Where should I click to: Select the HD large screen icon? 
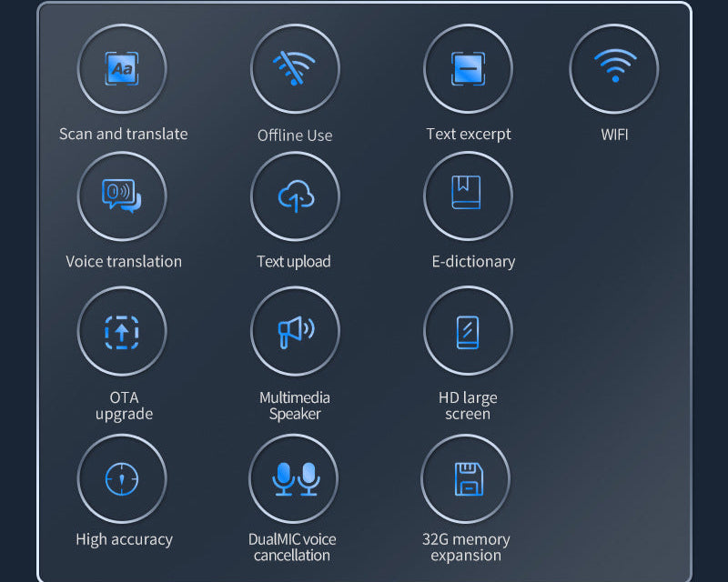tap(468, 332)
